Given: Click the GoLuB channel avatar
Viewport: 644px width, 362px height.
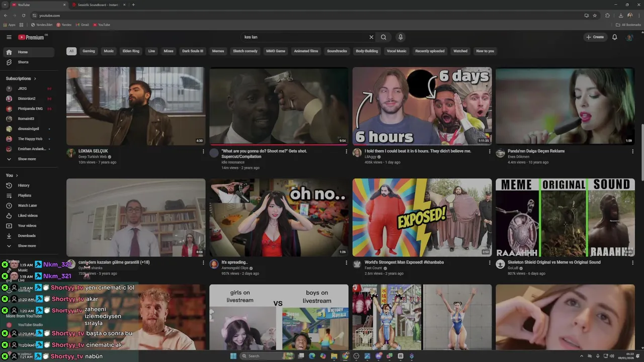Looking at the screenshot, I should point(500,264).
